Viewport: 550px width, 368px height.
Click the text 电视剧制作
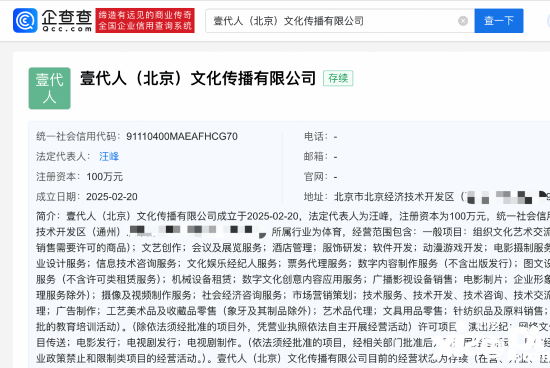coord(212,342)
